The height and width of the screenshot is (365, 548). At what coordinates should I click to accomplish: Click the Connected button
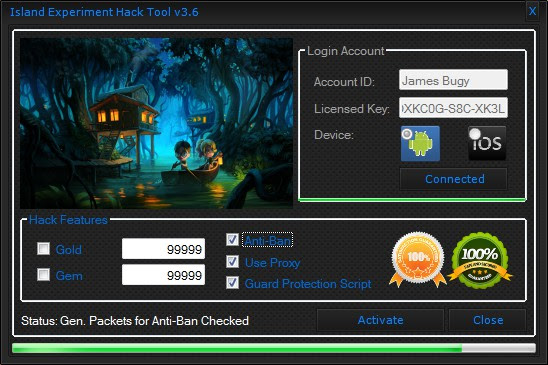point(453,179)
